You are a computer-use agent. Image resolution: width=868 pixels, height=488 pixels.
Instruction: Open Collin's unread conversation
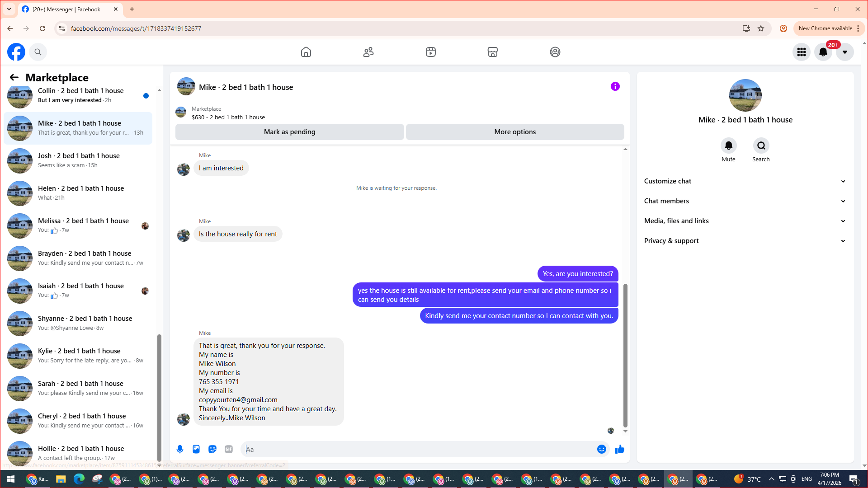[79, 95]
